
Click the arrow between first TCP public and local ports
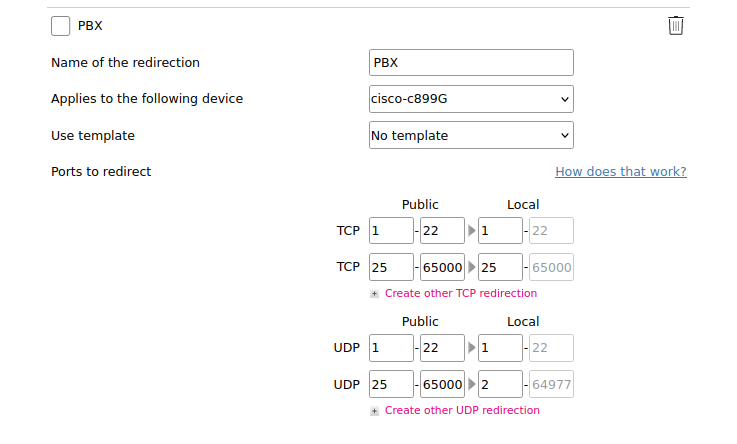point(471,231)
